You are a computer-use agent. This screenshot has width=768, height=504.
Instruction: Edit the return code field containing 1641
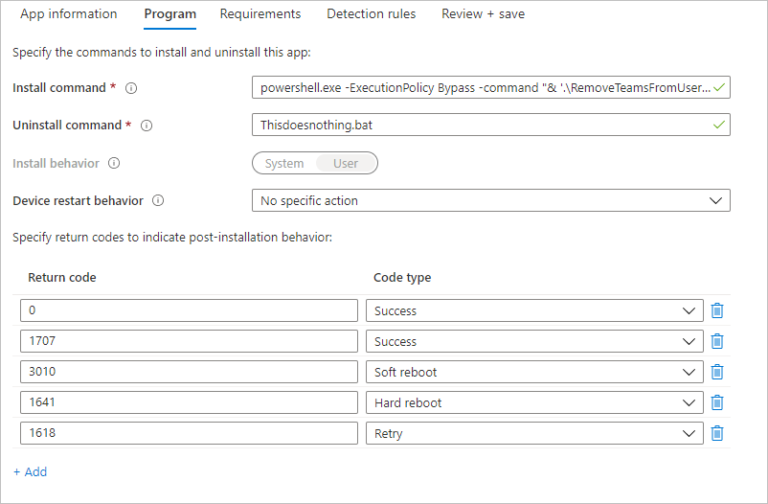[189, 403]
